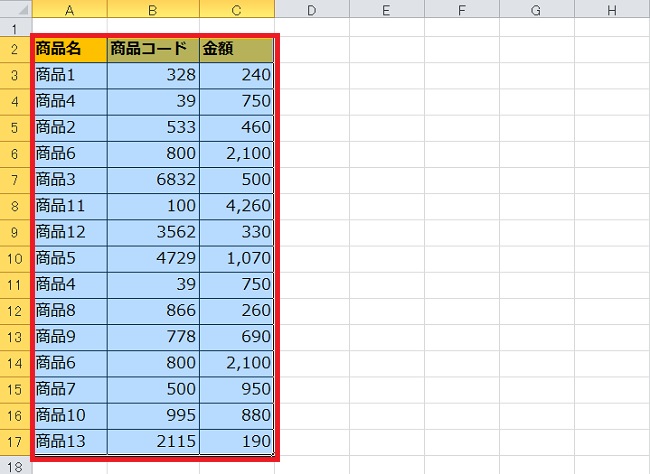Select the cell containing 1,070

(236, 257)
